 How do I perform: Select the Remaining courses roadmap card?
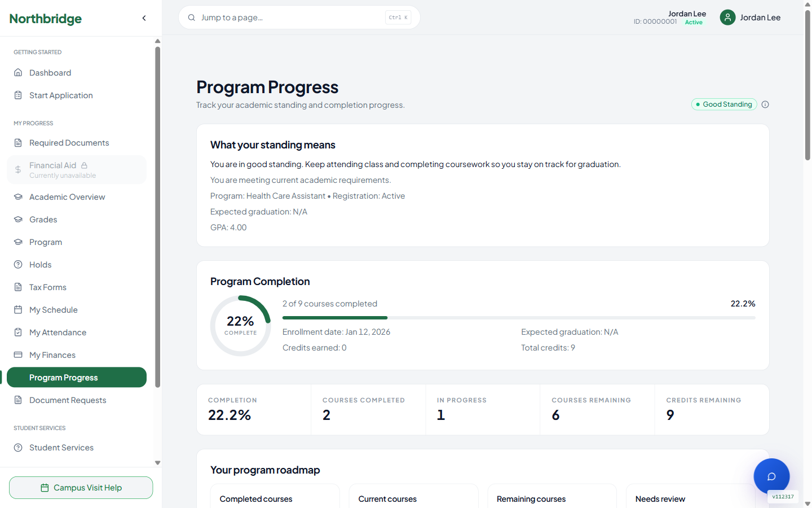tap(552, 496)
